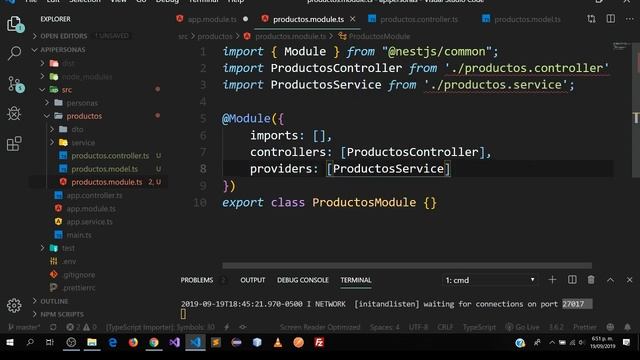Viewport: 640px width, 360px height.
Task: Split the editor to the right
Action: point(611,19)
